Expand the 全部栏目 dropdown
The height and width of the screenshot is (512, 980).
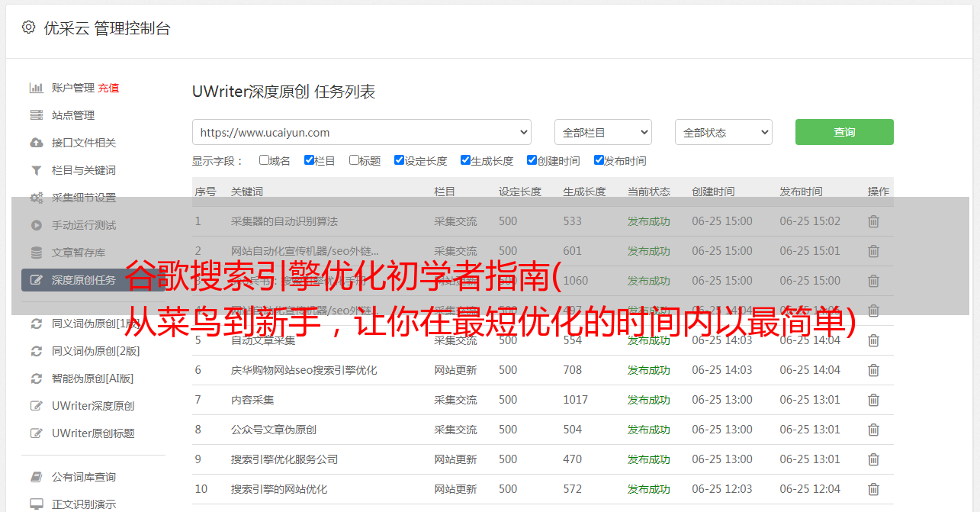tap(602, 132)
